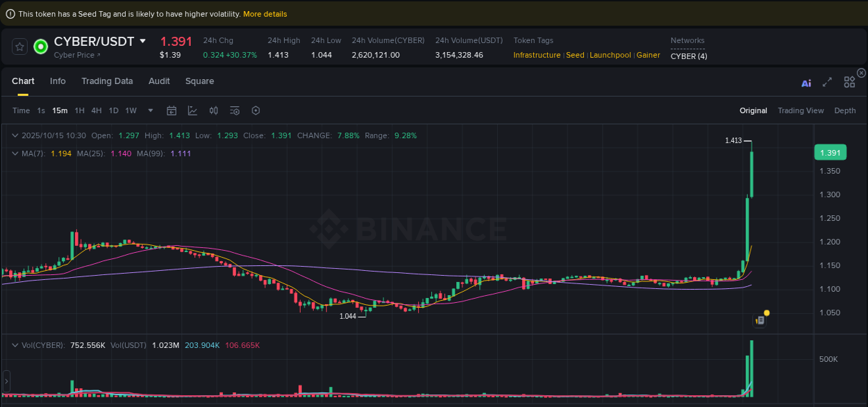Collapse the OHLC info row chevron
868x407 pixels.
point(15,135)
